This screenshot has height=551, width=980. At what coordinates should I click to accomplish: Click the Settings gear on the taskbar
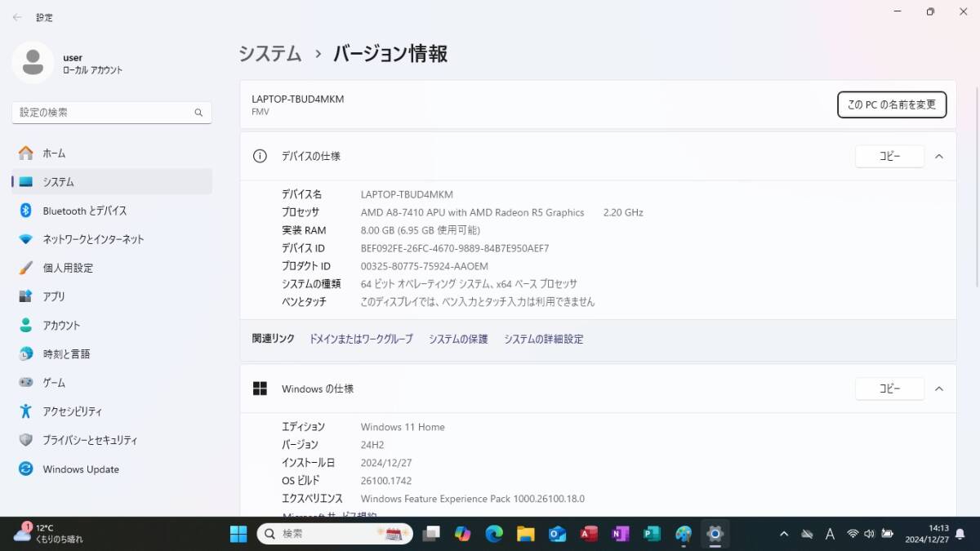715,534
